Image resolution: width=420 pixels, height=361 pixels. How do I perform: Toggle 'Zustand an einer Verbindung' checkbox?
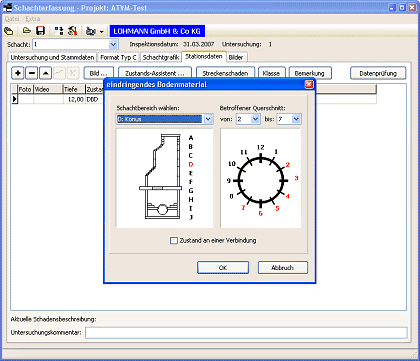174,241
